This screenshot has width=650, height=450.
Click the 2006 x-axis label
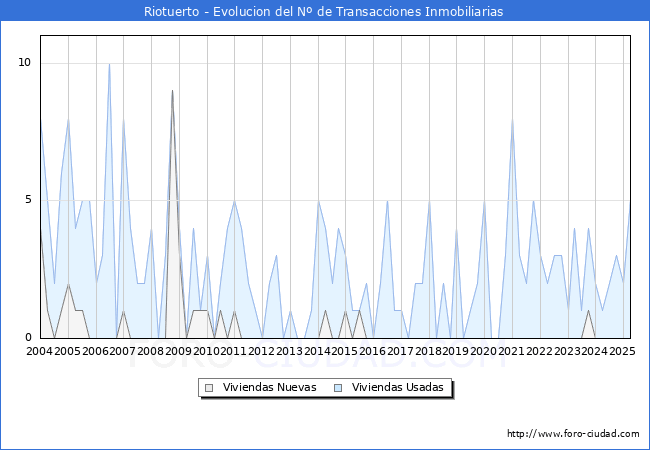point(95,351)
